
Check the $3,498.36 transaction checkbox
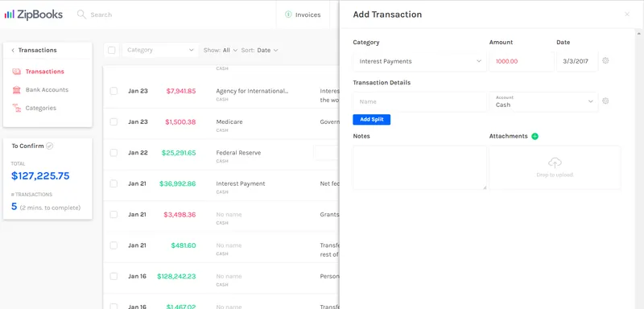[114, 215]
